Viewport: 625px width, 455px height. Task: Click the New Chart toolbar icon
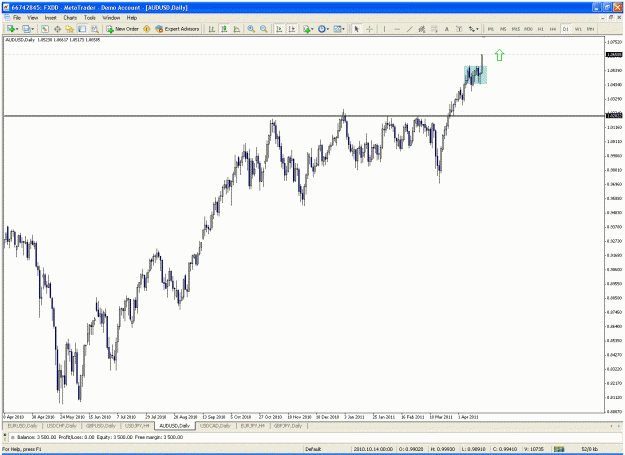point(10,29)
